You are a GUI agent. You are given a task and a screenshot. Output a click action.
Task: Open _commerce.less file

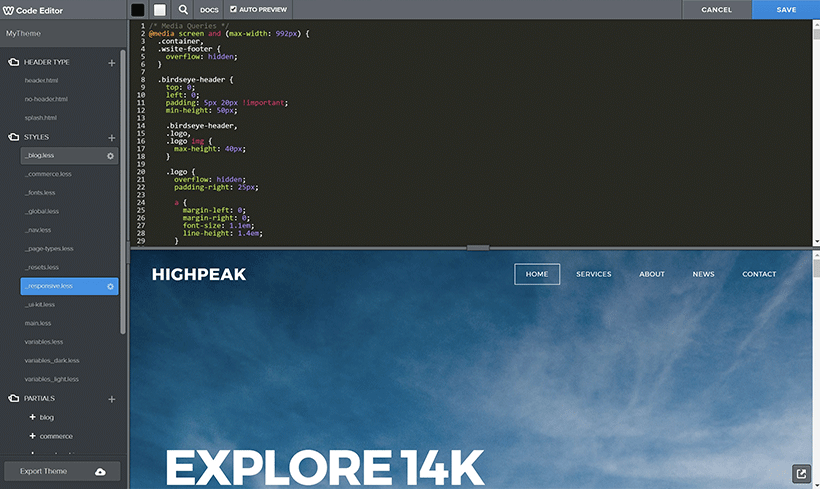coord(48,174)
